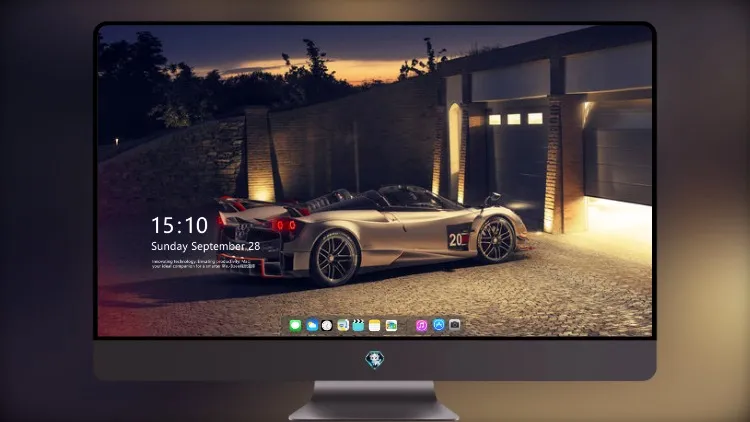Open the Clock app in the dock

click(x=327, y=325)
